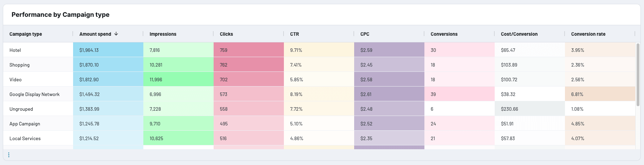Sort by Conversions column header
Image resolution: width=644 pixels, height=165 pixels.
coord(444,34)
